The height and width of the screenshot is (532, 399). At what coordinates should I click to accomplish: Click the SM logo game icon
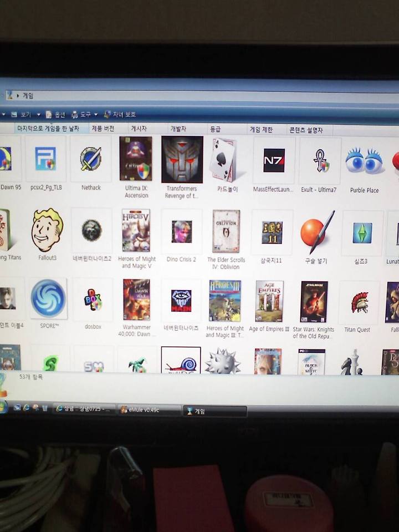click(94, 366)
